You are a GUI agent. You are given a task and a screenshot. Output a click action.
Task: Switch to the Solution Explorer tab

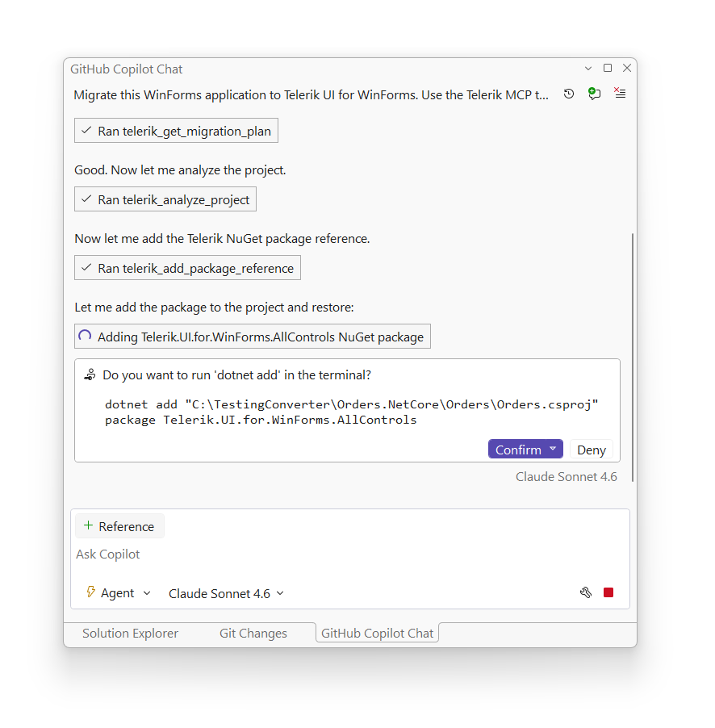(x=130, y=634)
